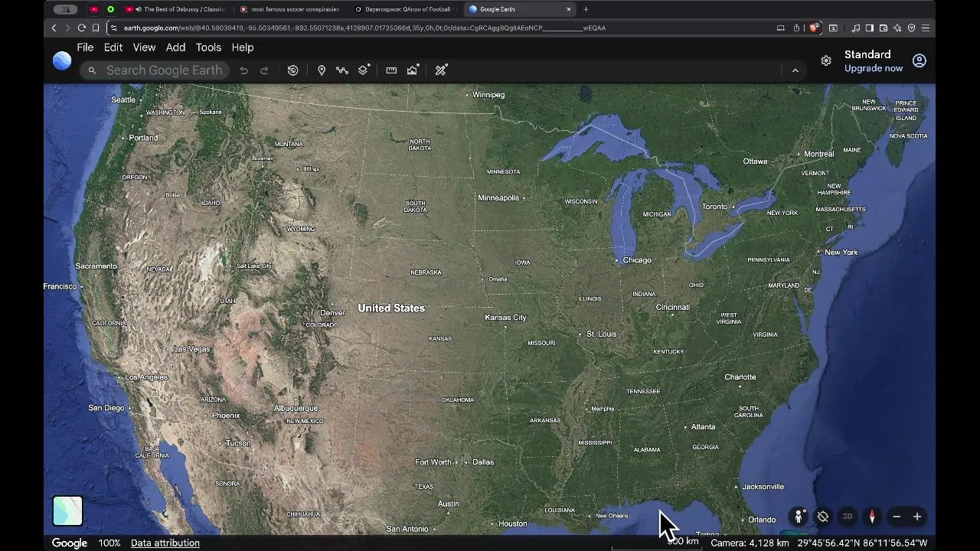Close the Google Earth browser tab
The image size is (980, 551).
(x=569, y=9)
